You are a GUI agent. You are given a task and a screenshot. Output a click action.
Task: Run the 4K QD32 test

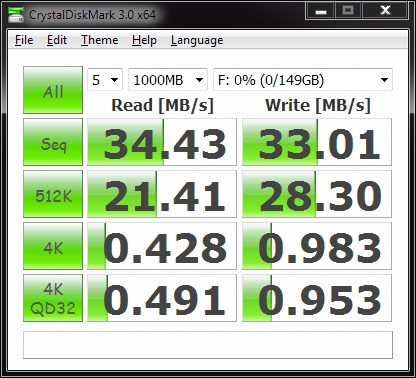[53, 298]
